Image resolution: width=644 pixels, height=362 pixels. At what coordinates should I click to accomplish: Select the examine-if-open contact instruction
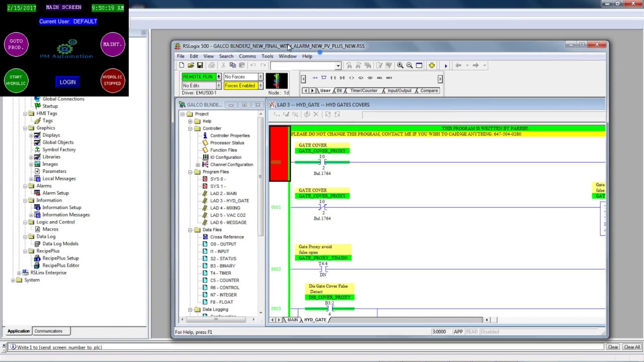pos(342,78)
